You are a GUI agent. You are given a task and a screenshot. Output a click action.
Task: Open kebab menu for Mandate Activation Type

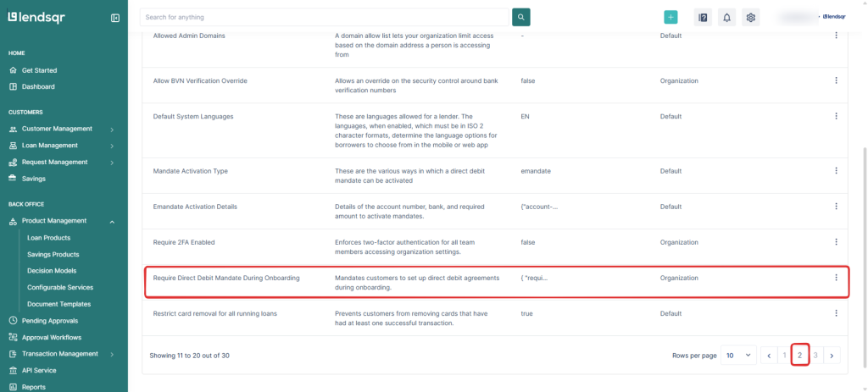pos(836,170)
